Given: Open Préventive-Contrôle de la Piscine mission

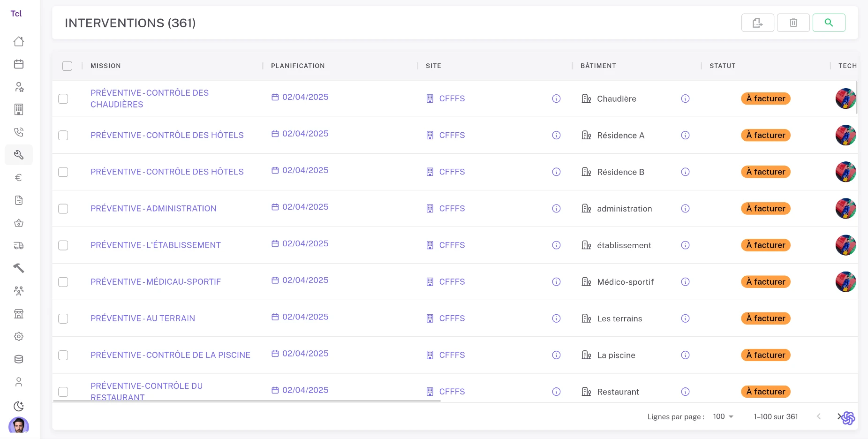Looking at the screenshot, I should [x=170, y=355].
